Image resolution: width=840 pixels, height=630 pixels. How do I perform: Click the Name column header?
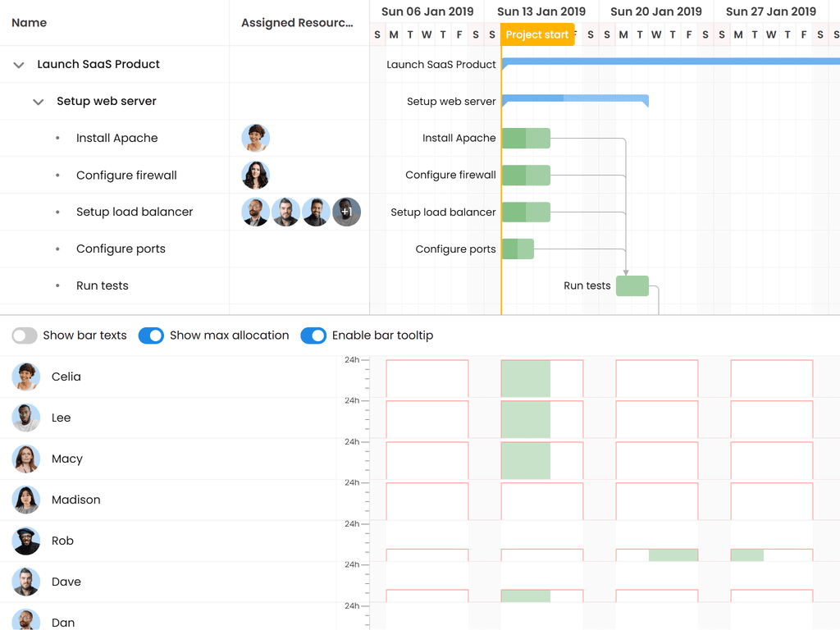point(30,23)
